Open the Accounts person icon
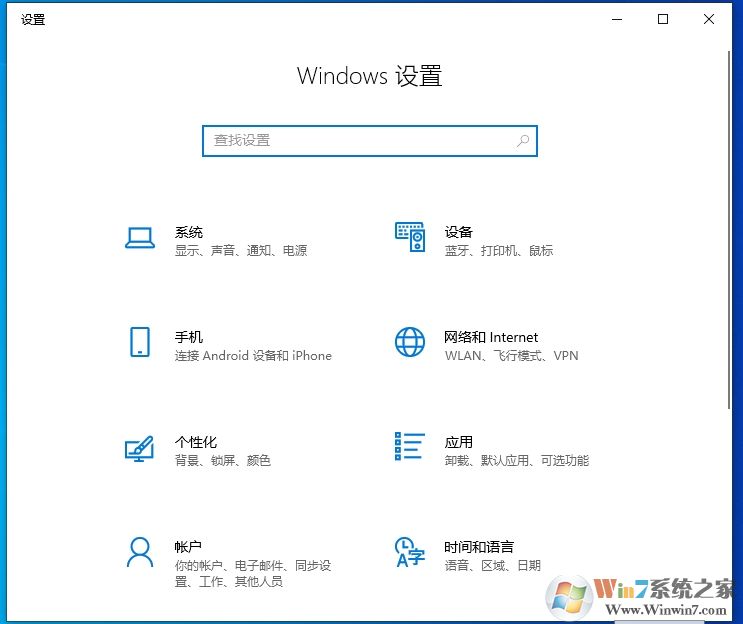743x624 pixels. [140, 552]
